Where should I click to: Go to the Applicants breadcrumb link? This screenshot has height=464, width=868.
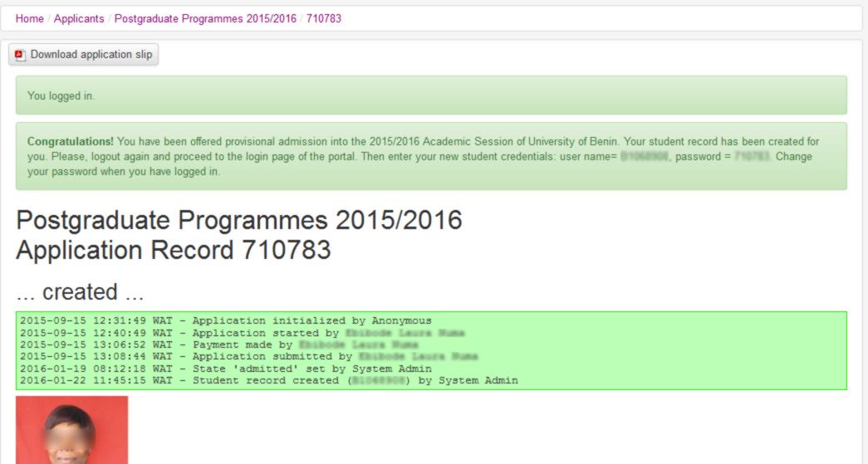[x=79, y=19]
